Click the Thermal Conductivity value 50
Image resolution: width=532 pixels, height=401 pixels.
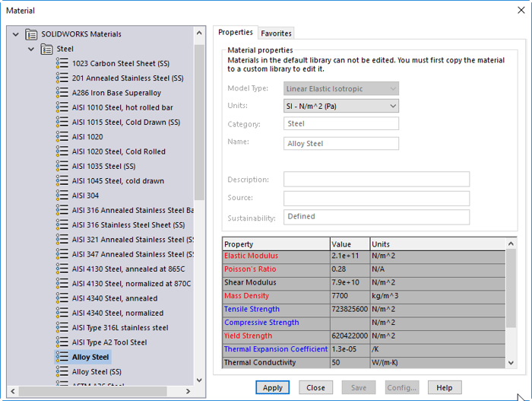coord(336,363)
